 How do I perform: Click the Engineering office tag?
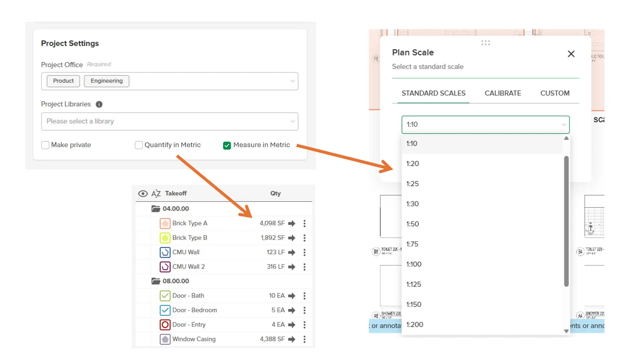click(106, 81)
